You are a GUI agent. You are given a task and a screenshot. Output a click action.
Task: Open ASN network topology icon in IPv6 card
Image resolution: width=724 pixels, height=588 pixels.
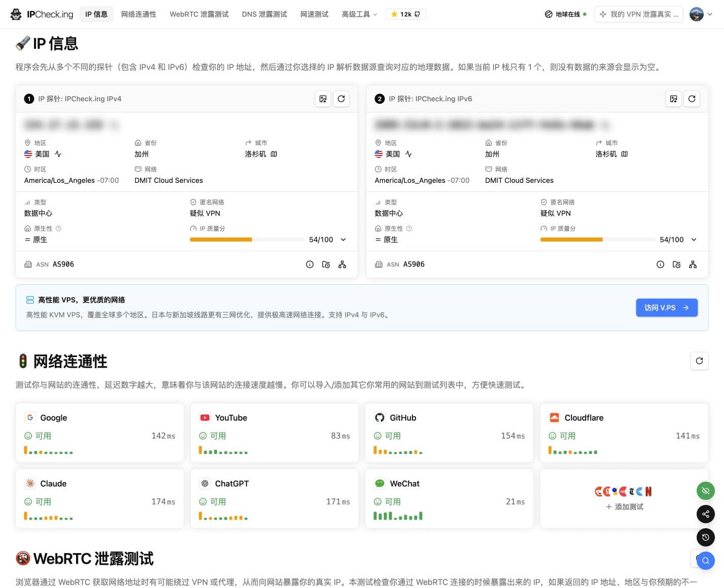[693, 264]
